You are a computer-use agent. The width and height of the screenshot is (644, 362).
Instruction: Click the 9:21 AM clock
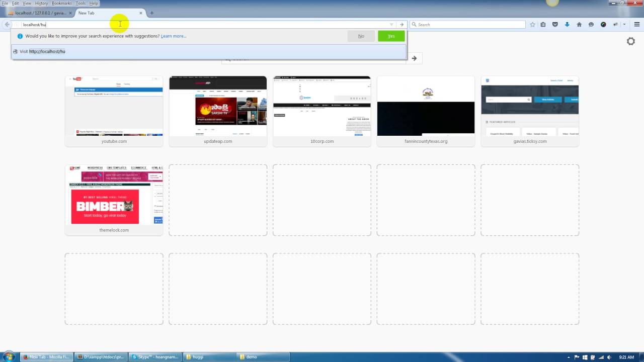coord(626,357)
